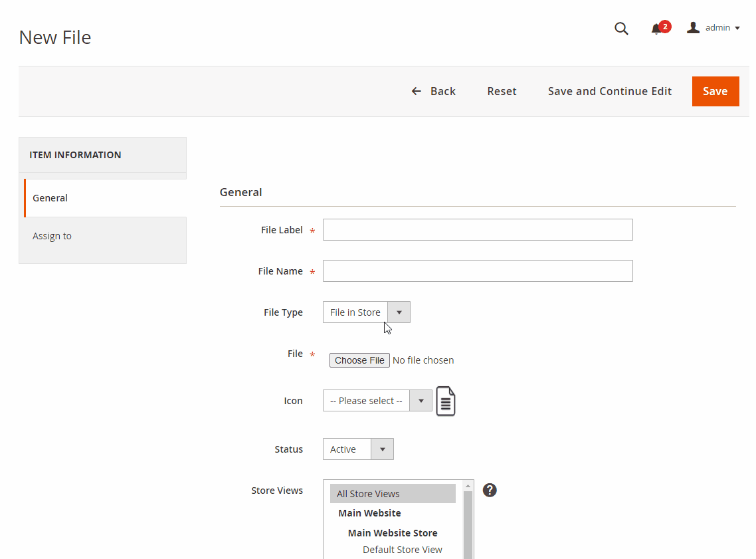Screen dimensions: 756x559
Task: Click the Back arrow button
Action: 433,91
